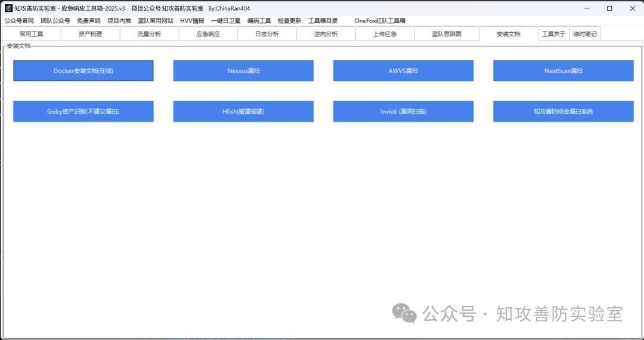Close the toolbox window

click(x=632, y=8)
